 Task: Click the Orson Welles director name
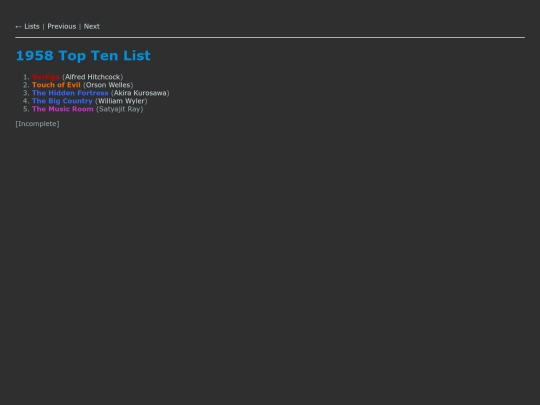coord(108,85)
